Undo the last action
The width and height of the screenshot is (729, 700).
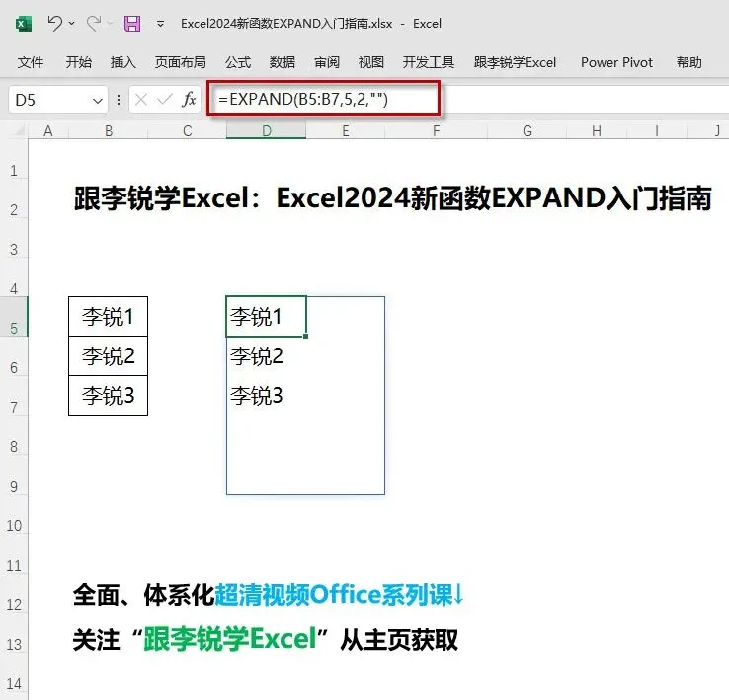55,23
